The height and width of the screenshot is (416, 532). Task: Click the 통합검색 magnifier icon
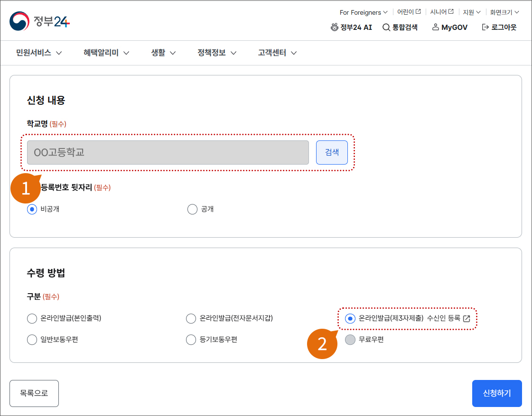(386, 27)
